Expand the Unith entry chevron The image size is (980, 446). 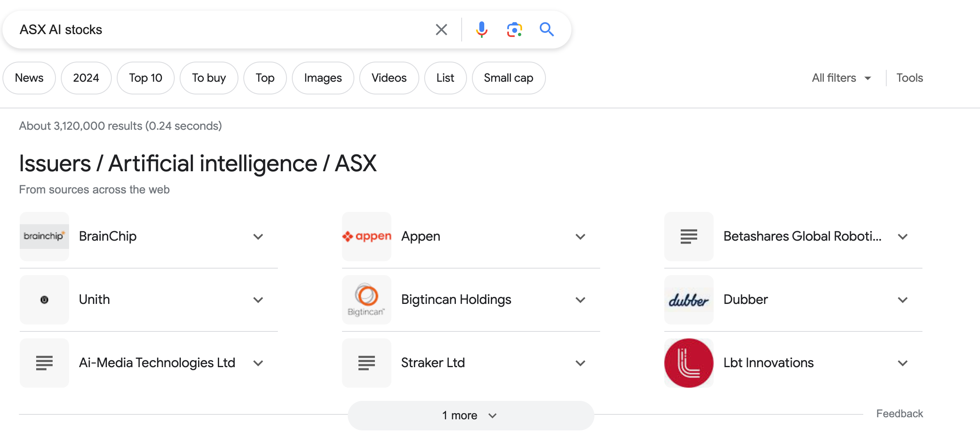[258, 300]
